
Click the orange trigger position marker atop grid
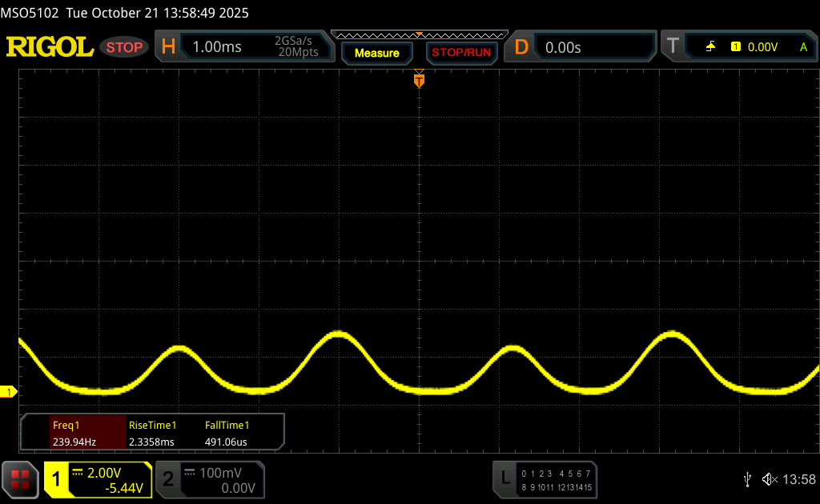(x=419, y=79)
